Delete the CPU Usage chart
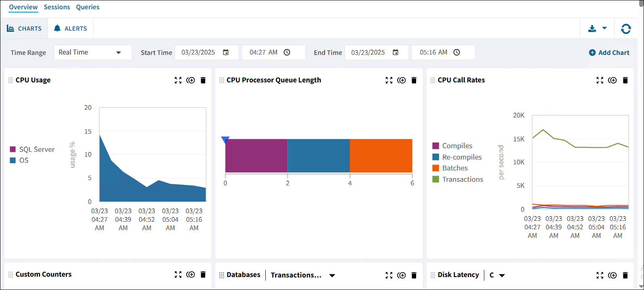This screenshot has width=644, height=290. tap(203, 80)
